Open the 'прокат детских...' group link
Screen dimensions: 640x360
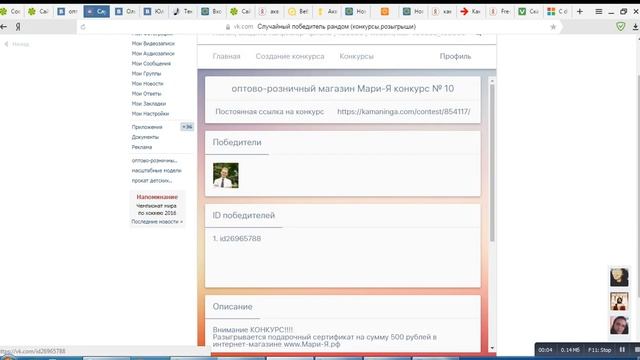click(x=151, y=180)
